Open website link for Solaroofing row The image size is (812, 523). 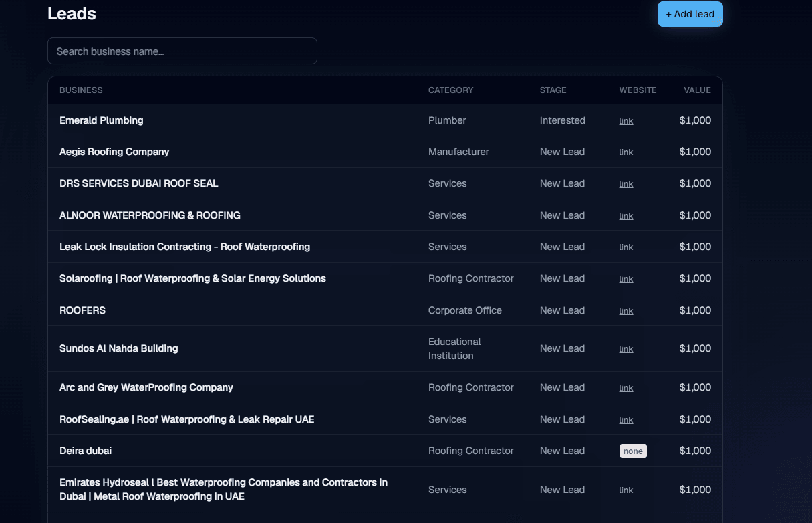(626, 279)
